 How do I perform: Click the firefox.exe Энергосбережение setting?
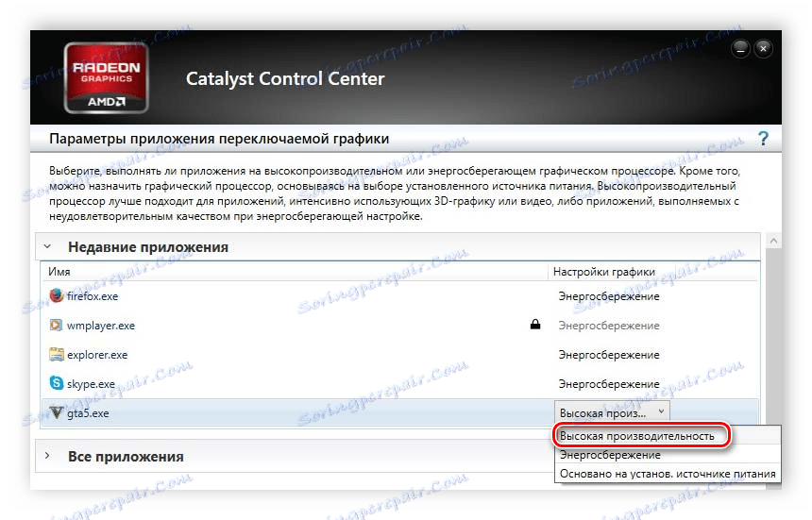click(x=609, y=296)
